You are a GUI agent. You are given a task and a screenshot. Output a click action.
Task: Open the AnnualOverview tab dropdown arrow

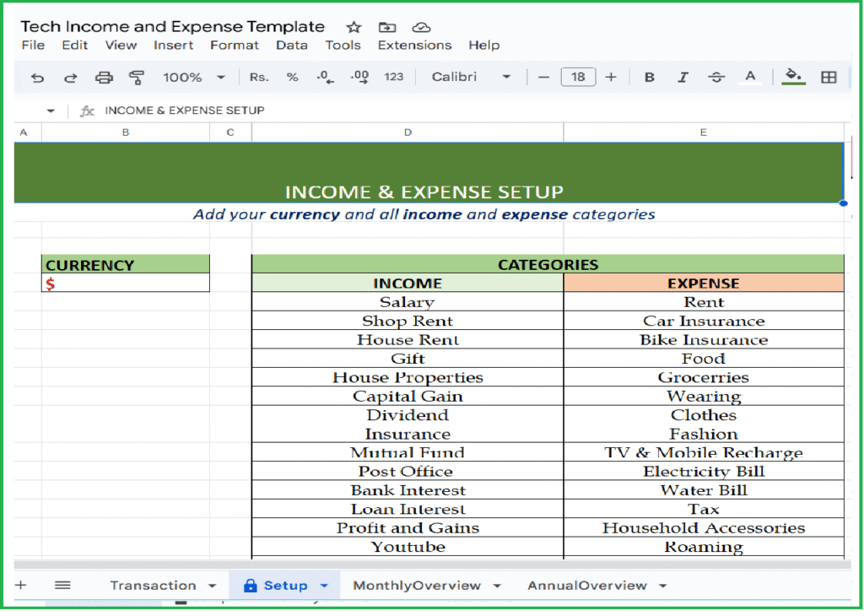pos(663,586)
